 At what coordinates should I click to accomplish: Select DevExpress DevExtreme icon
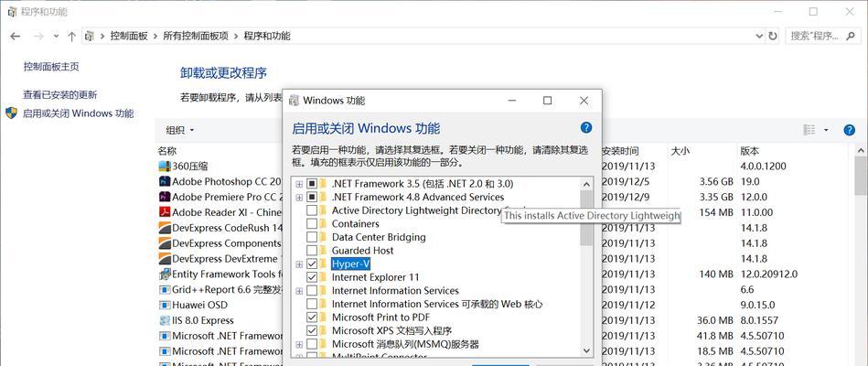pyautogui.click(x=165, y=259)
